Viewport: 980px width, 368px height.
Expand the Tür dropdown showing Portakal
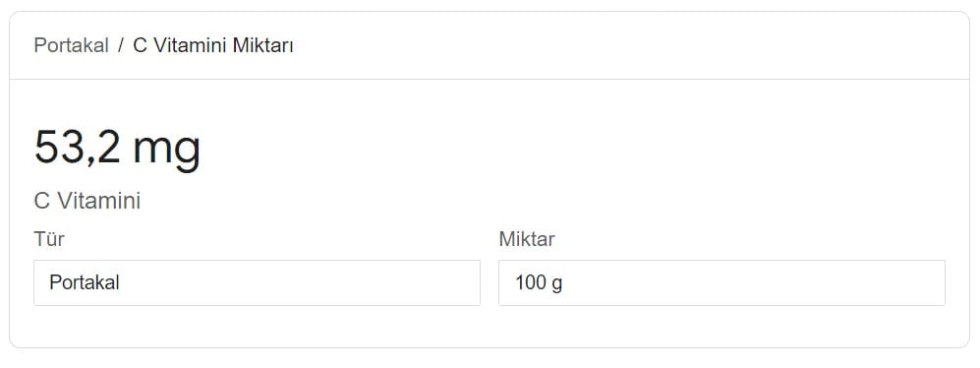pos(257,282)
